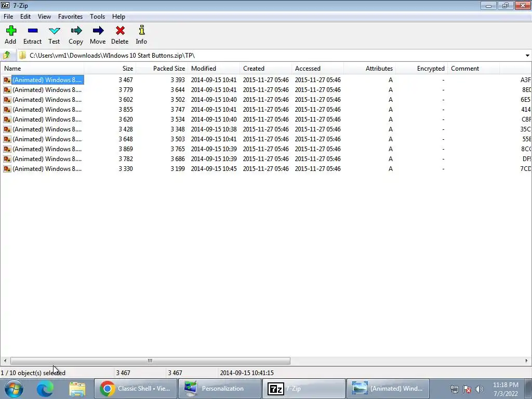Click file icon in row sized 3 869

pyautogui.click(x=7, y=149)
